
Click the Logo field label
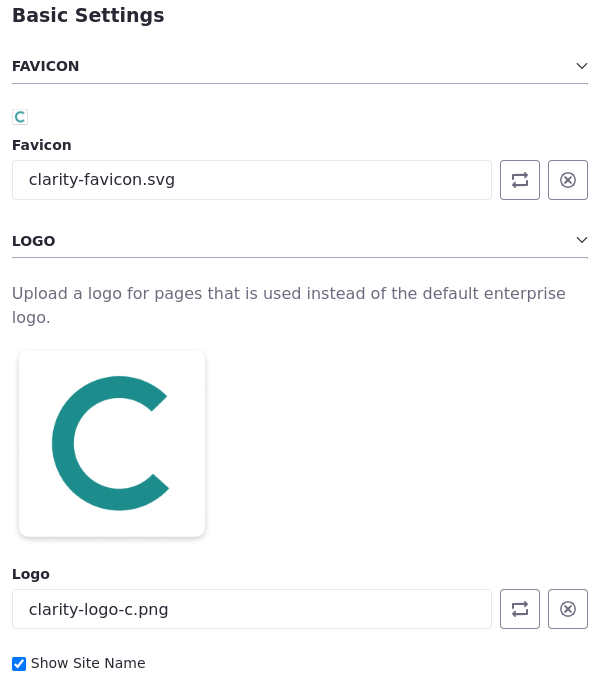31,574
